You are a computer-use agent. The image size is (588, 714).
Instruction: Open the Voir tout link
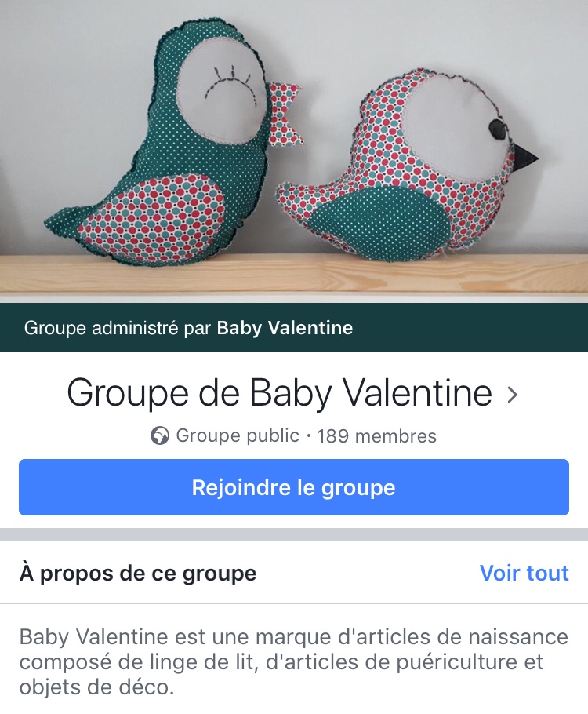524,573
